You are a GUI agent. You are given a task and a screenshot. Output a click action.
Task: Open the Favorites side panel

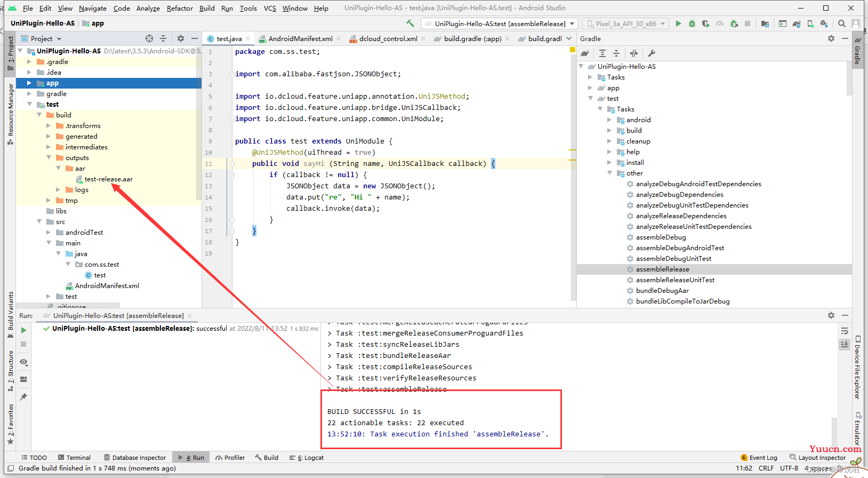[11, 425]
